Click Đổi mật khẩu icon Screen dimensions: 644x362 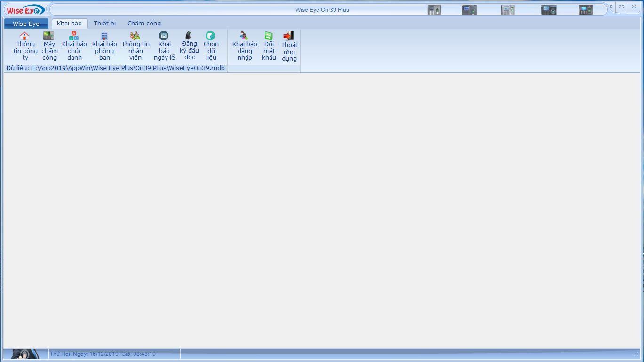[x=269, y=36]
